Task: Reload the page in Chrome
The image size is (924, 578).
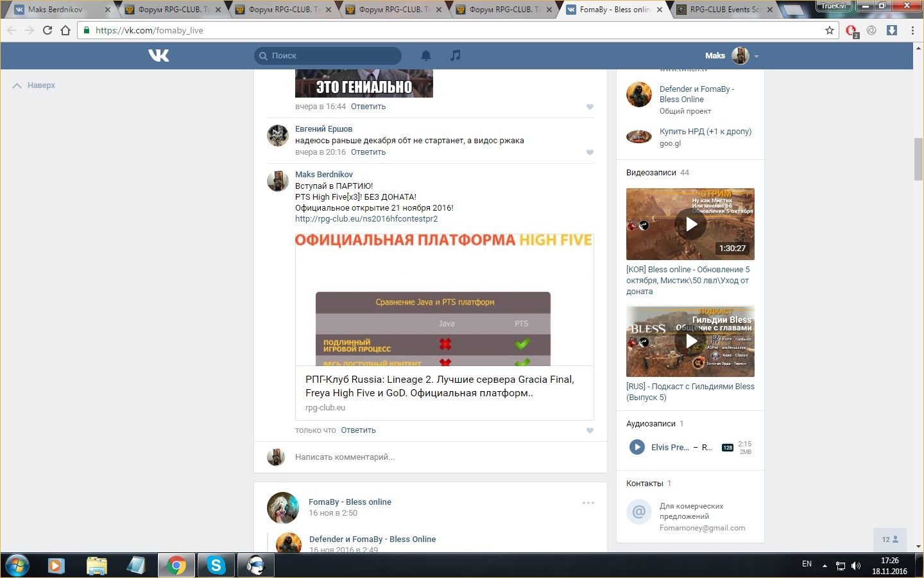Action: click(47, 30)
